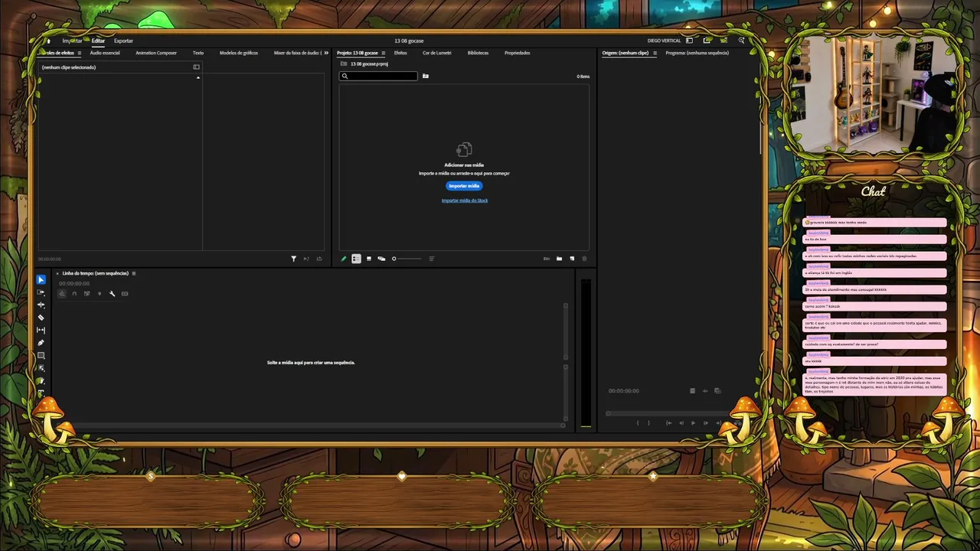Screen dimensions: 980x551
Task: Click the find-in-bin icon beside search
Action: 426,76
